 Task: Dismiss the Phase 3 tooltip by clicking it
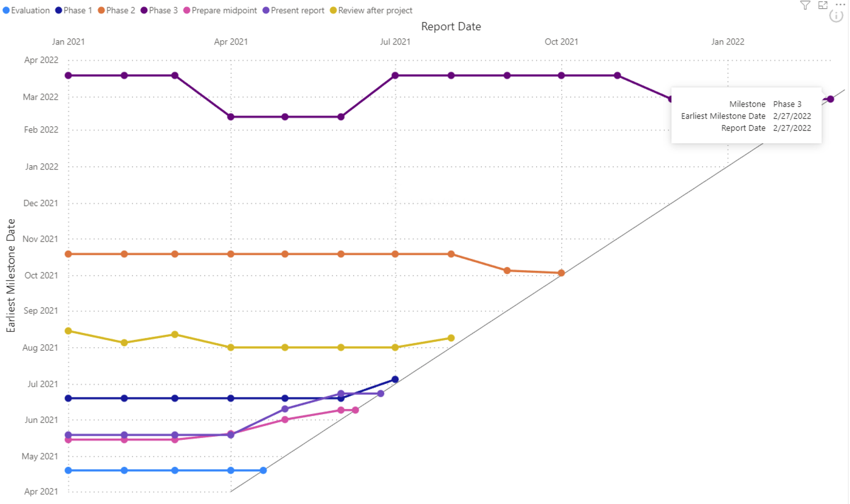tap(747, 116)
